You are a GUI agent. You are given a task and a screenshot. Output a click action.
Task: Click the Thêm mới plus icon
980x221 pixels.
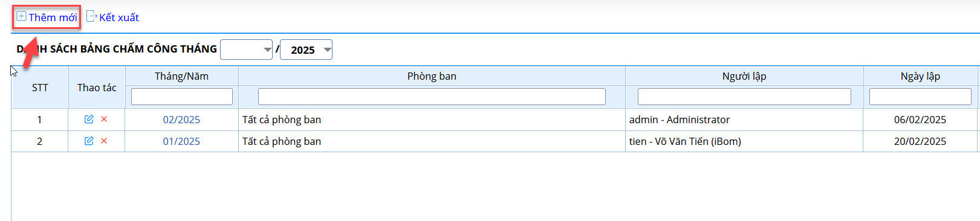(x=21, y=16)
